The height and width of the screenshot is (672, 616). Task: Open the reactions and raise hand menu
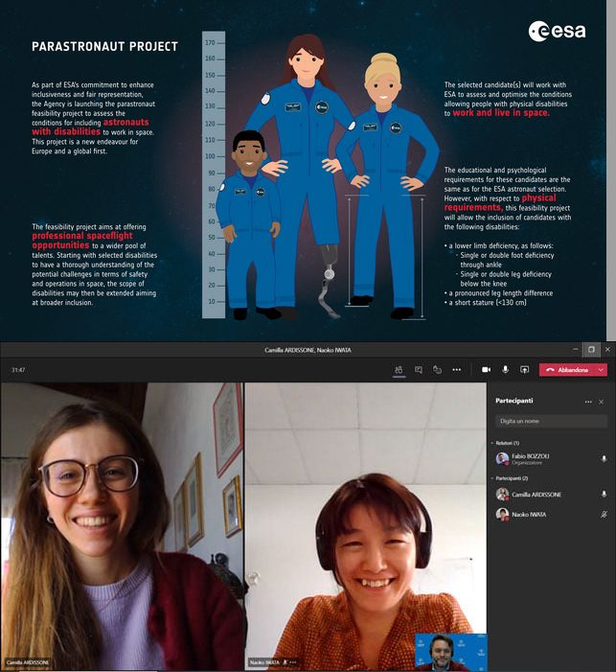pyautogui.click(x=438, y=369)
